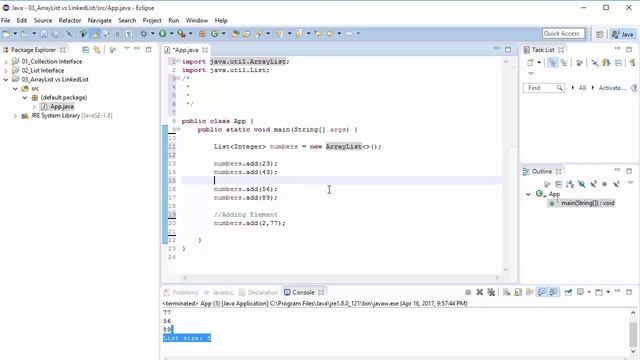Click the Debug bug icon in toolbar
640x360 pixels.
coord(144,34)
